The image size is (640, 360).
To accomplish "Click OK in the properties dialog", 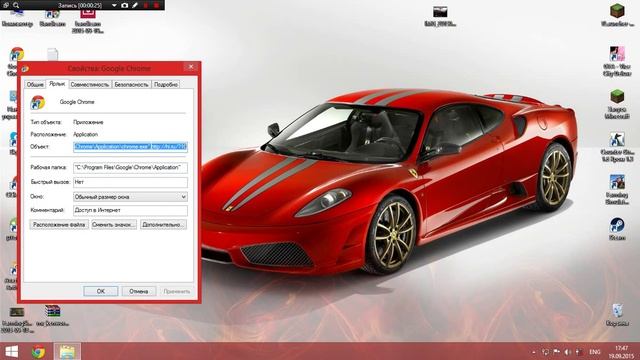I will tap(101, 291).
